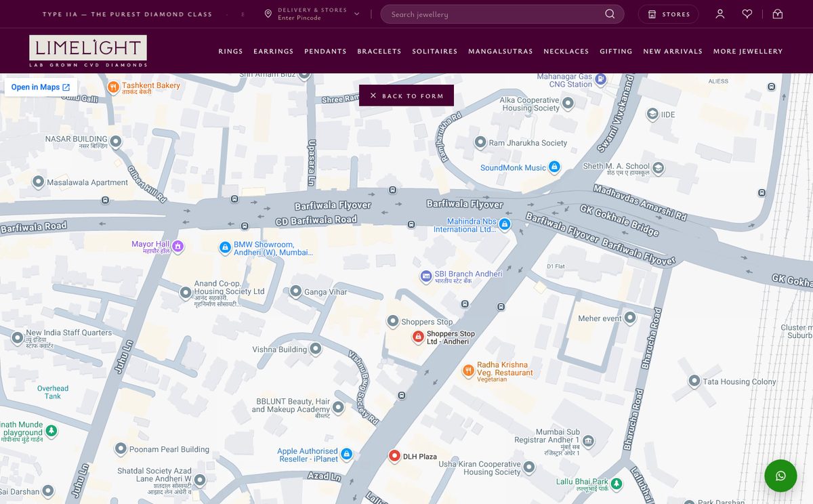Select the Nasar Building map marker

pyautogui.click(x=116, y=142)
